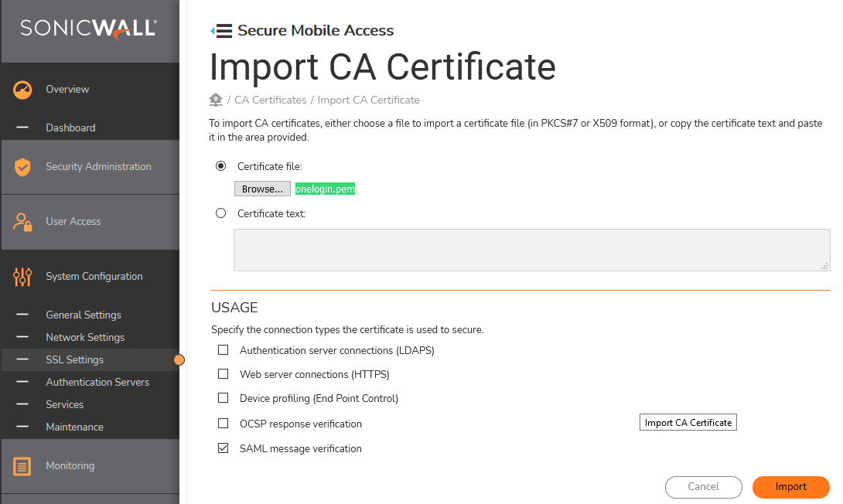
Task: Click the Overview gauge icon
Action: [22, 90]
